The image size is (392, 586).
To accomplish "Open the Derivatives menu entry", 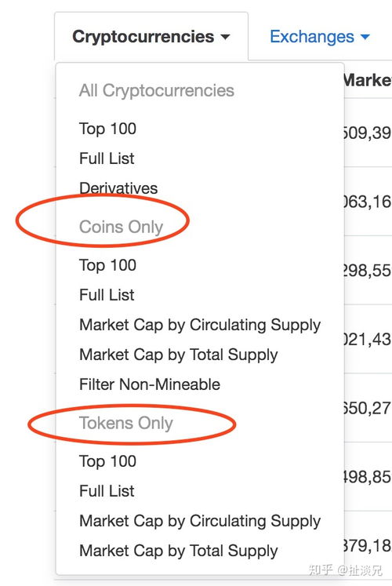I will [x=118, y=188].
